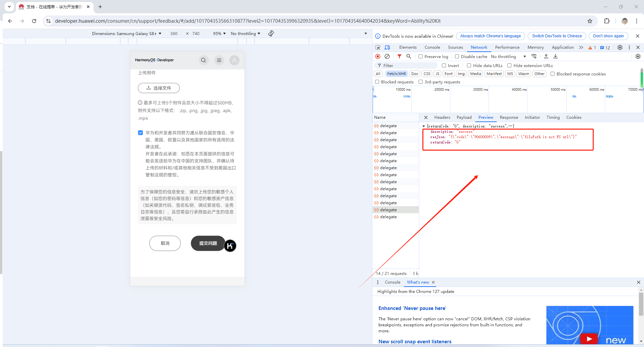Click the 取消 cancel button
The width and height of the screenshot is (644, 347).
coord(165,243)
